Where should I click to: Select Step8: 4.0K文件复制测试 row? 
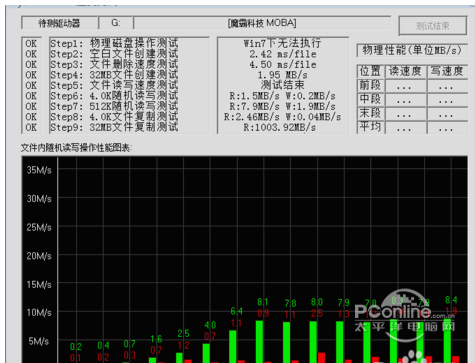114,117
